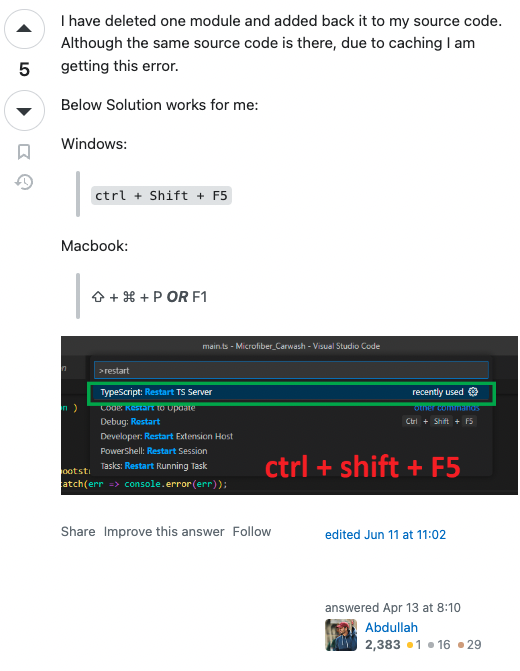Open the post activity history icon
Screen dimensions: 520x671
(24, 182)
